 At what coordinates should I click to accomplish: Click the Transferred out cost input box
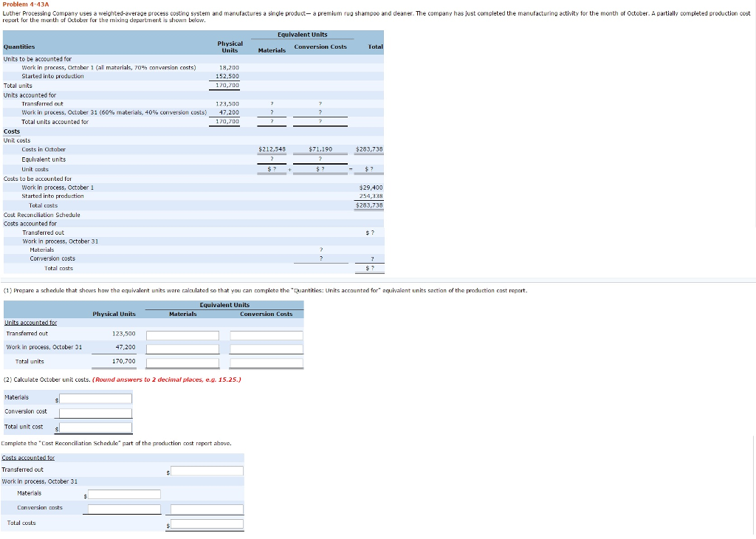pos(207,470)
